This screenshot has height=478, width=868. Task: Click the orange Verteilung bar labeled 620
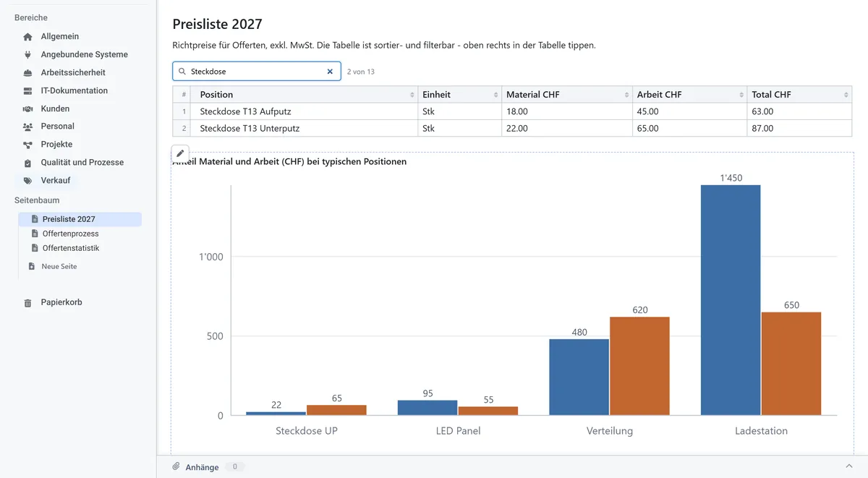click(639, 366)
